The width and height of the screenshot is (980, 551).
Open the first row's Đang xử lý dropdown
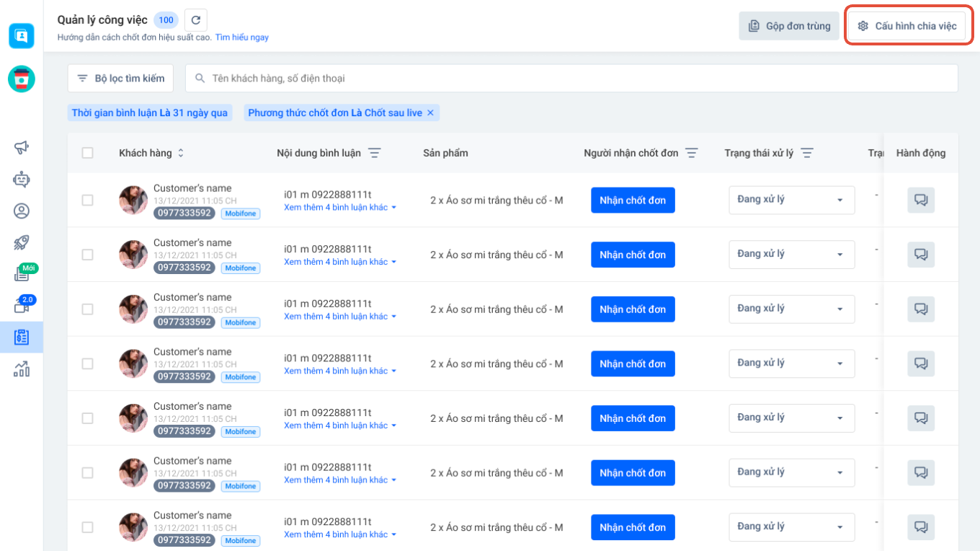[791, 200]
